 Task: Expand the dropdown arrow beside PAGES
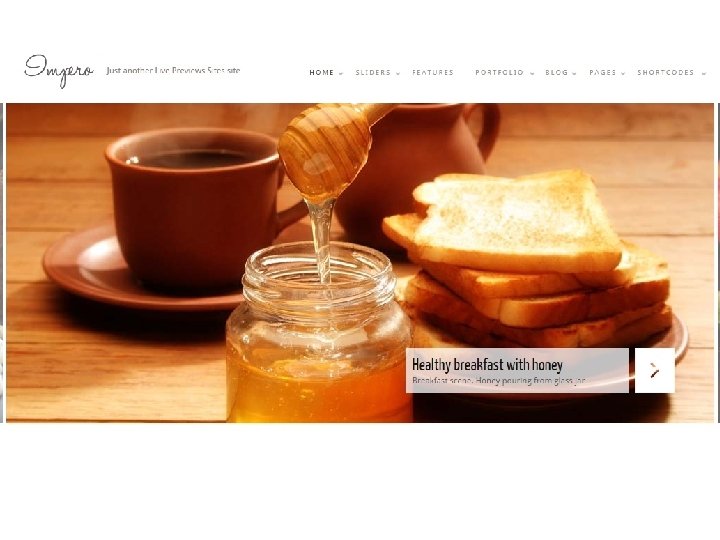tap(623, 73)
